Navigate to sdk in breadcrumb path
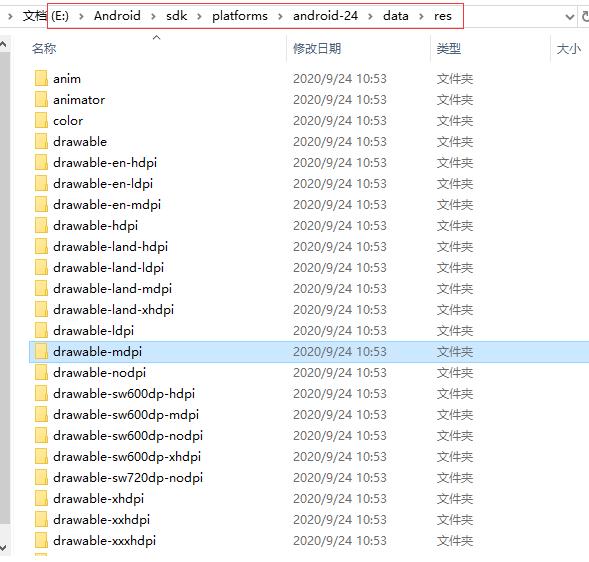The width and height of the screenshot is (589, 562). click(x=177, y=16)
